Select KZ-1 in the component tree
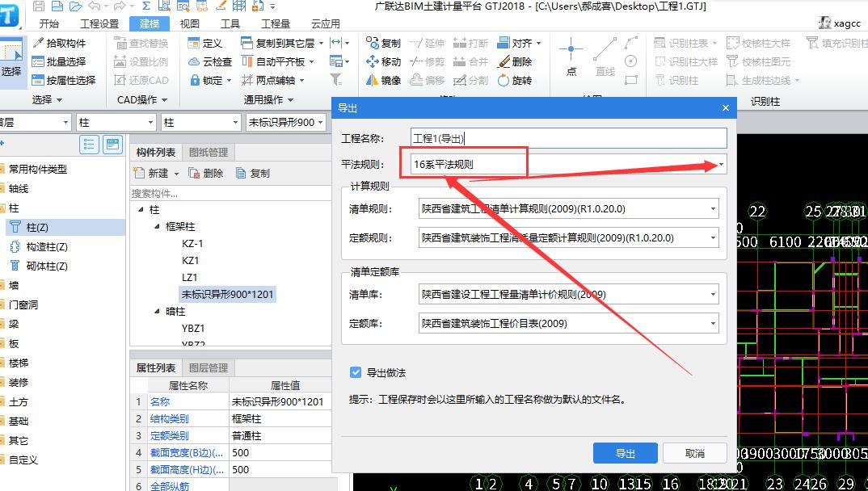The image size is (868, 491). coord(192,243)
